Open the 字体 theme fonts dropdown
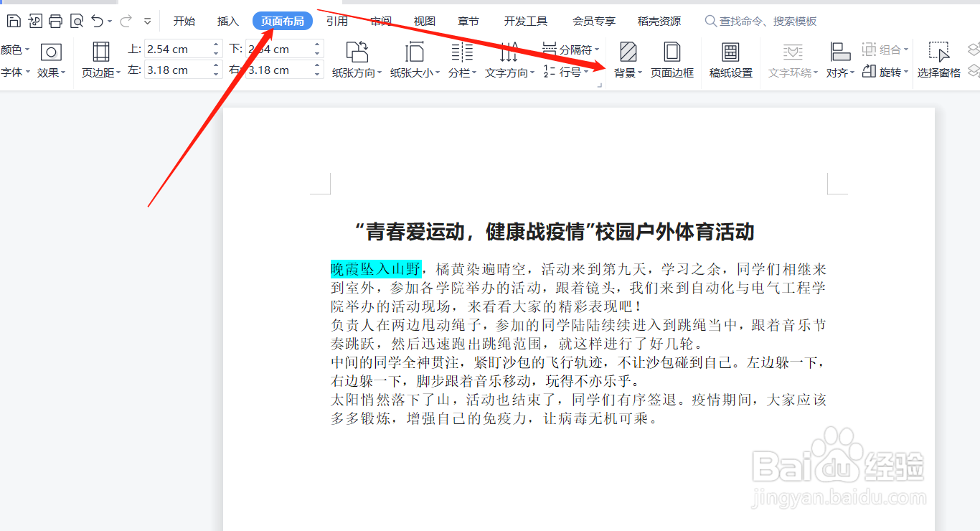Viewport: 980px width, 531px height. coord(15,72)
